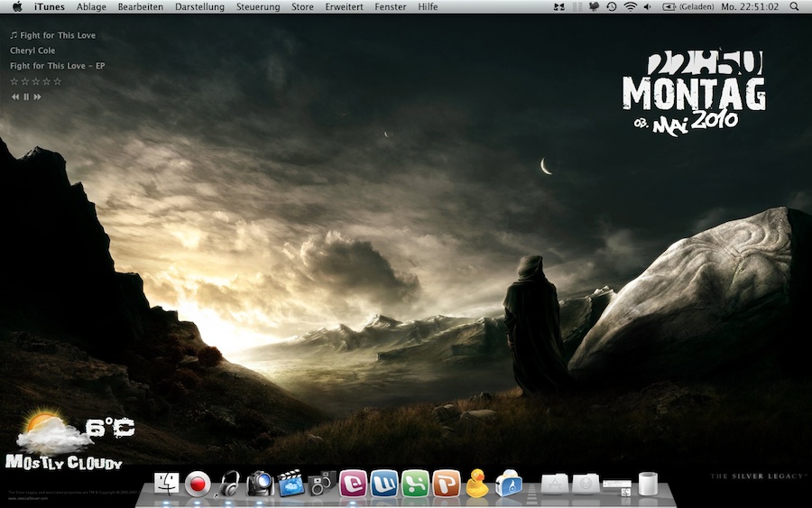812x508 pixels.
Task: Pause playback in the desktop music widget
Action: point(26,97)
